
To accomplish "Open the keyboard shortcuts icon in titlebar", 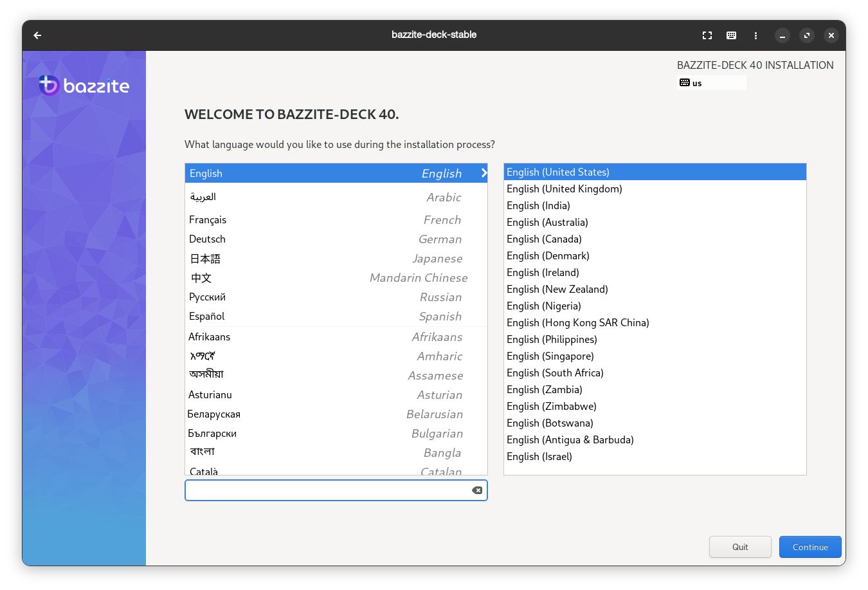I will 731,35.
